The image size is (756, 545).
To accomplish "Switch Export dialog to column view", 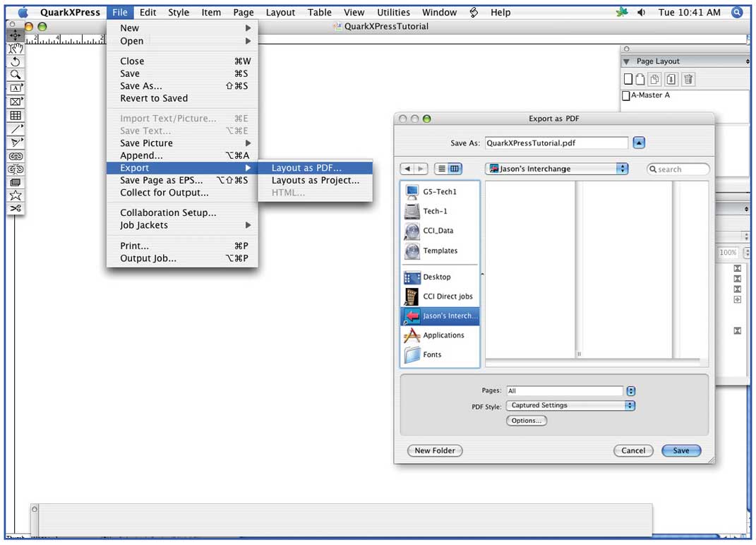I will click(x=455, y=169).
